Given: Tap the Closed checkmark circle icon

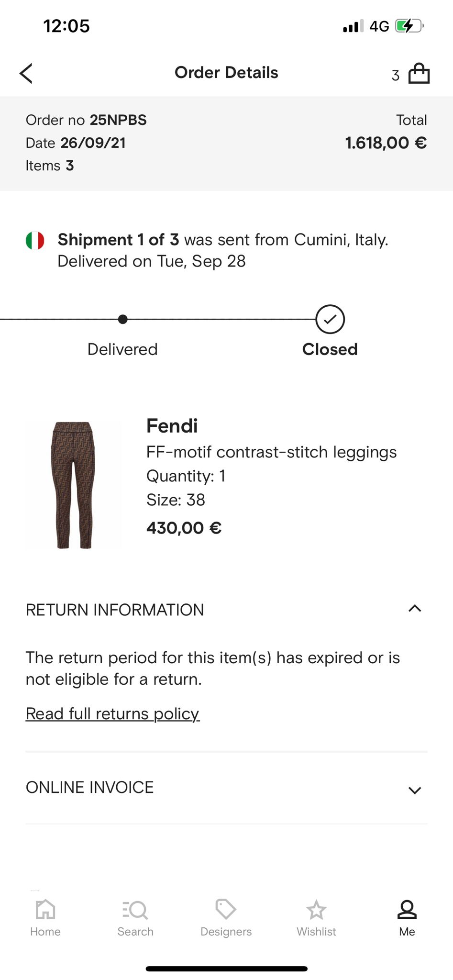Looking at the screenshot, I should (x=330, y=319).
